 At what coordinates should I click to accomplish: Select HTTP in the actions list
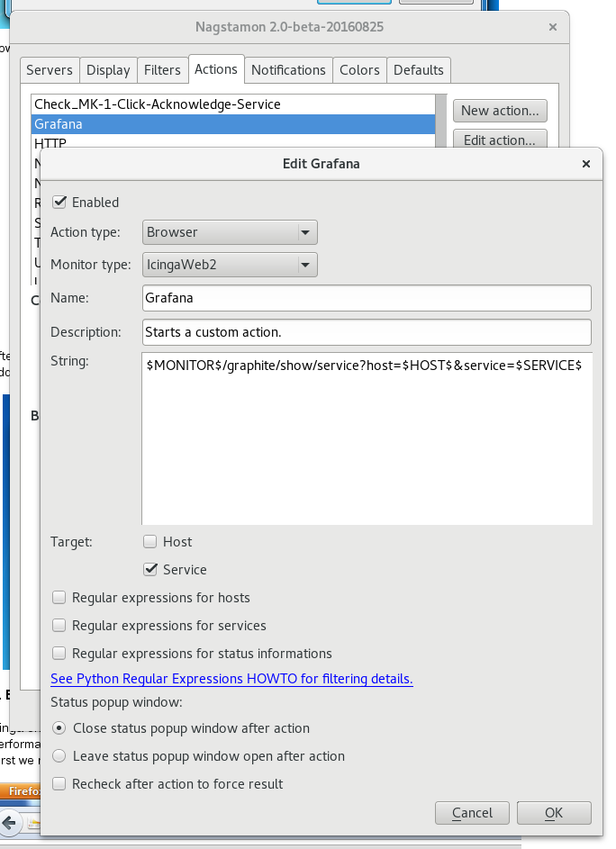[233, 141]
